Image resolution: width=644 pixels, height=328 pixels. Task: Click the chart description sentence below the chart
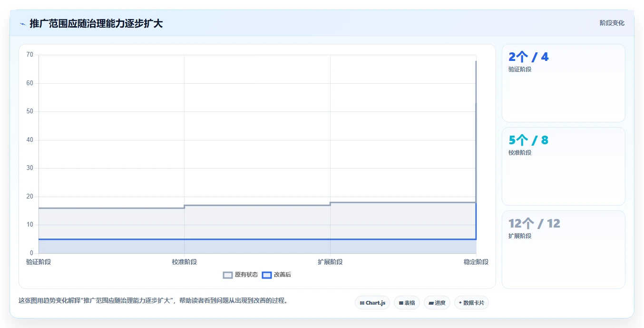tap(153, 301)
